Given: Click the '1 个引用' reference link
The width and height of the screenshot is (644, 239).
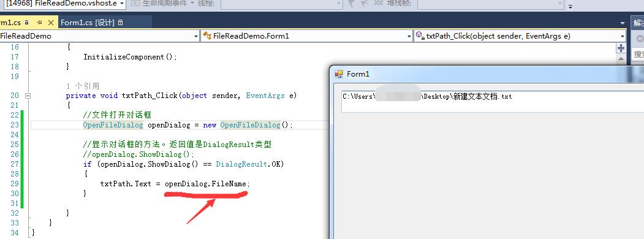Looking at the screenshot, I should pos(83,86).
